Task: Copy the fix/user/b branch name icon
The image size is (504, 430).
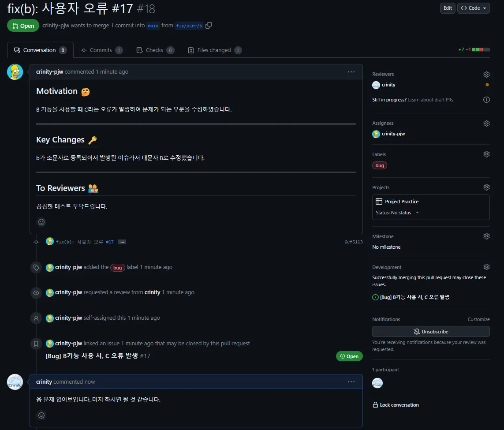Action: coord(208,26)
